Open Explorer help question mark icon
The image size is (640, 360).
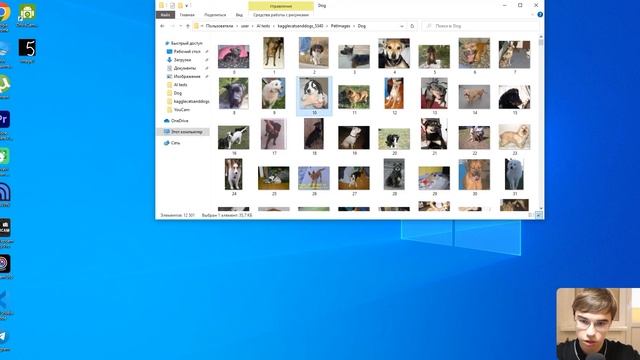point(540,15)
